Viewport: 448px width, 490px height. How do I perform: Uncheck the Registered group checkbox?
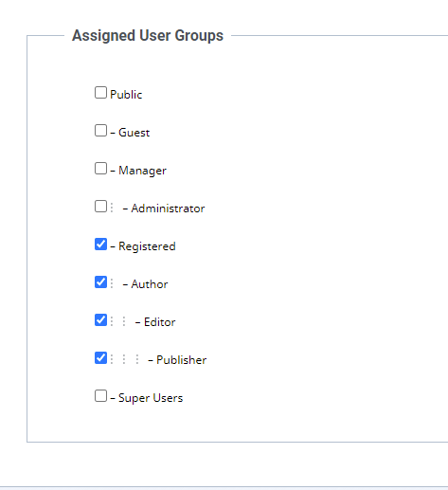coord(100,244)
